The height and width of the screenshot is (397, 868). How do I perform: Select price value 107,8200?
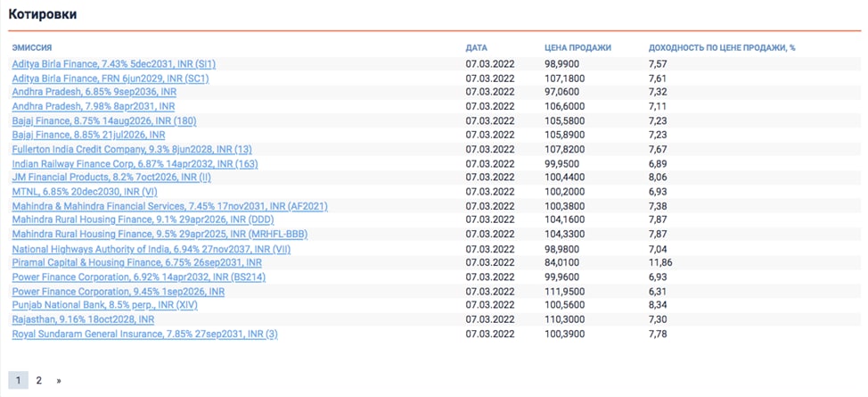tap(565, 149)
